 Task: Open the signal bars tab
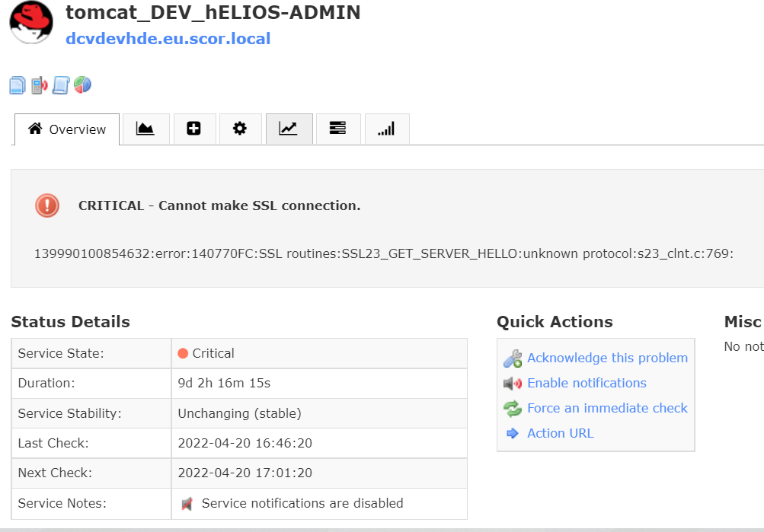(x=386, y=129)
